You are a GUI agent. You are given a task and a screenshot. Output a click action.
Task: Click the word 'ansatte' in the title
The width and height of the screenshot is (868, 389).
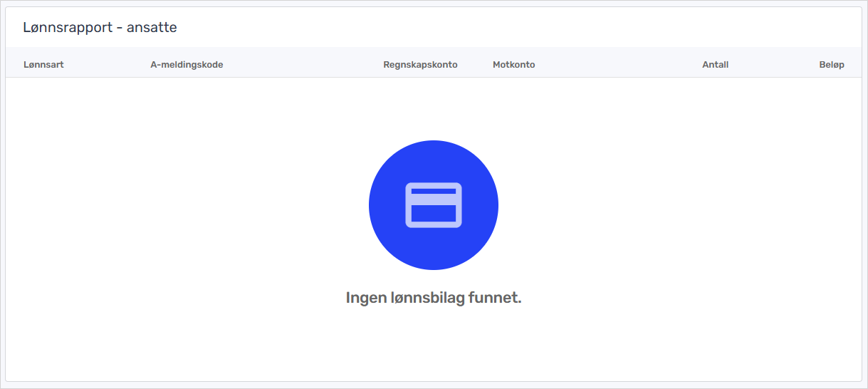click(x=152, y=28)
